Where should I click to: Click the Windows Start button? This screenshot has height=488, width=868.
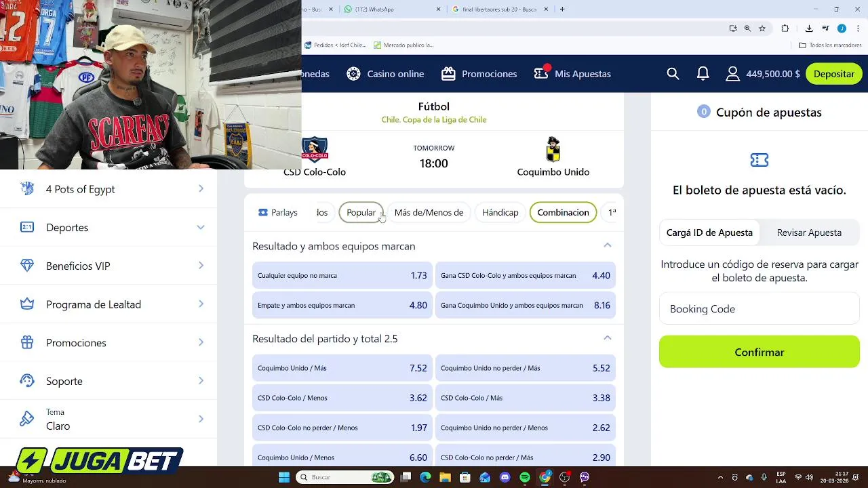(x=284, y=477)
